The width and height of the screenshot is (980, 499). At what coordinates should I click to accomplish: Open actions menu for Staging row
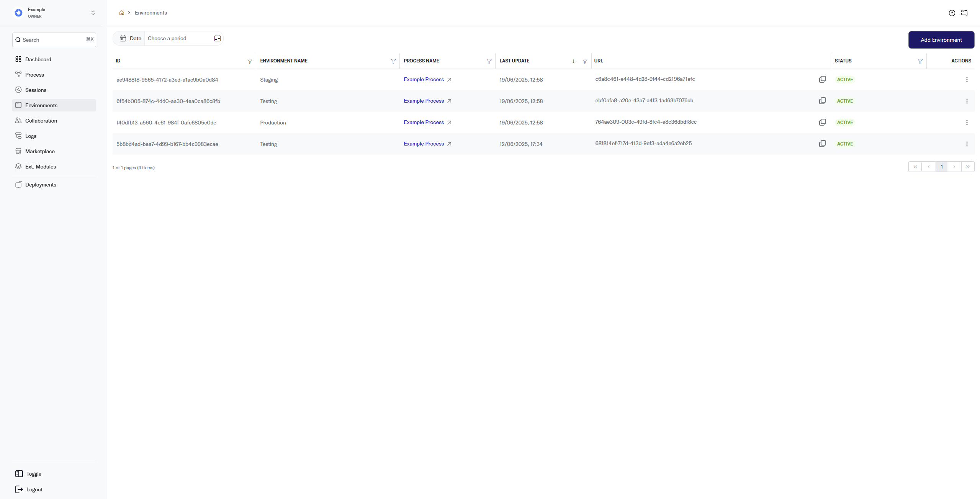coord(967,80)
